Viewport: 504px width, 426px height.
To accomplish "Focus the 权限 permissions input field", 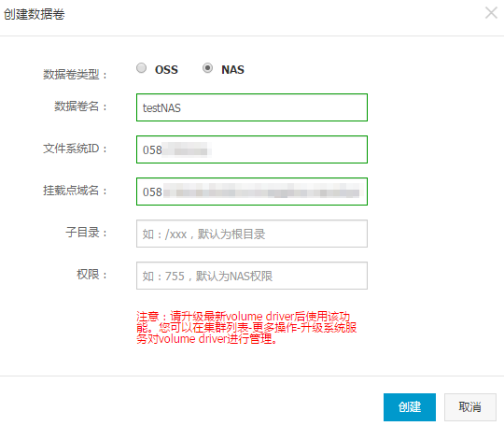I will pyautogui.click(x=252, y=276).
